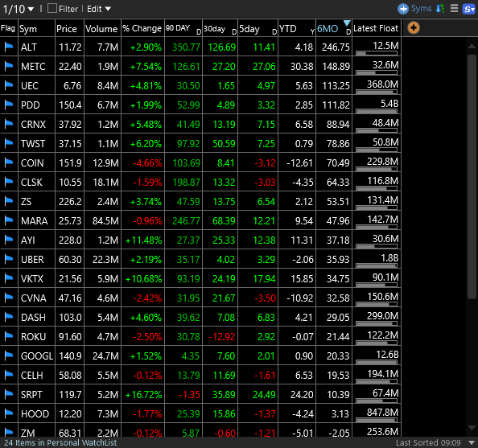This screenshot has height=448, width=478.
Task: Sort by the % Change column header
Action: [142, 28]
